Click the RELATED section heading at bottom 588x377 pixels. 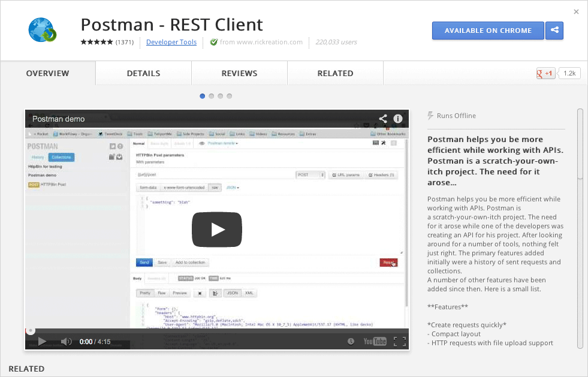click(26, 369)
